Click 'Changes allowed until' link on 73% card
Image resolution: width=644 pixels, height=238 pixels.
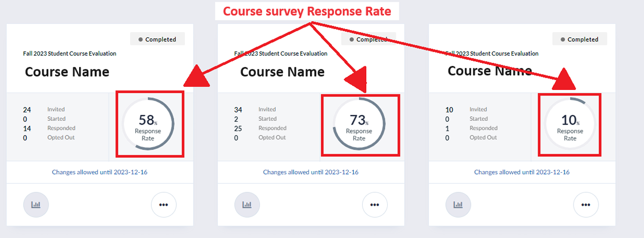point(311,172)
